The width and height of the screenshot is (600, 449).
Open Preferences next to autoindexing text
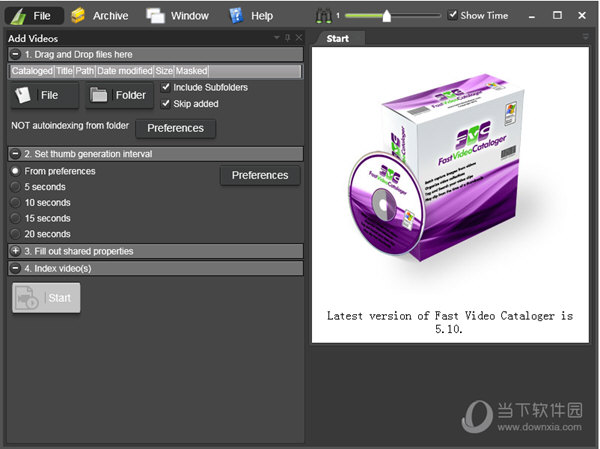176,128
